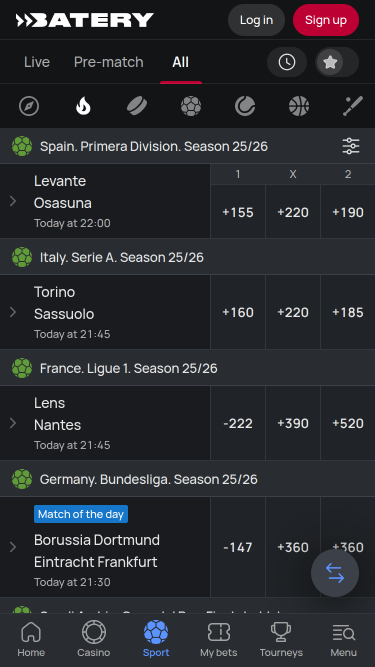Toggle the favorites star switch
The height and width of the screenshot is (667, 375).
(x=337, y=62)
